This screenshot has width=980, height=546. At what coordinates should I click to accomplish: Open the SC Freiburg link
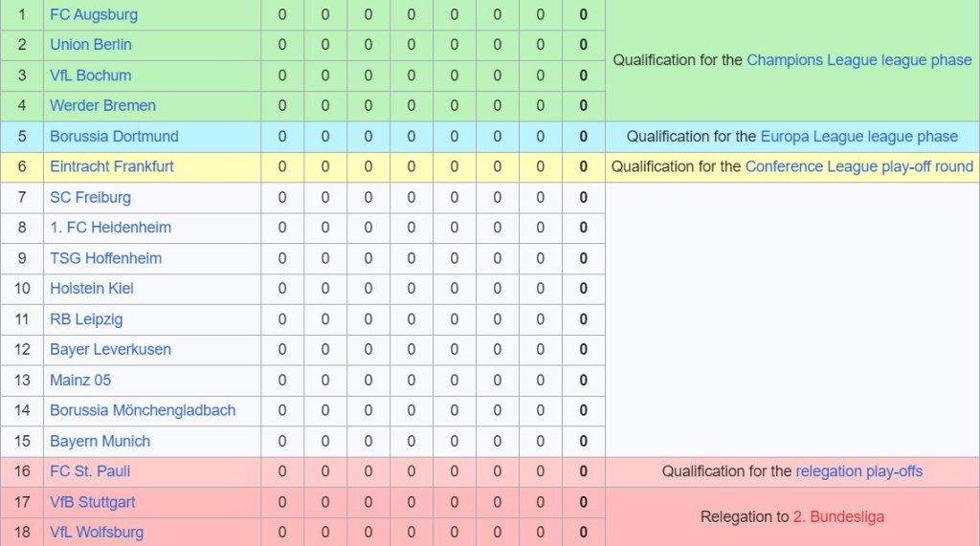(x=90, y=197)
